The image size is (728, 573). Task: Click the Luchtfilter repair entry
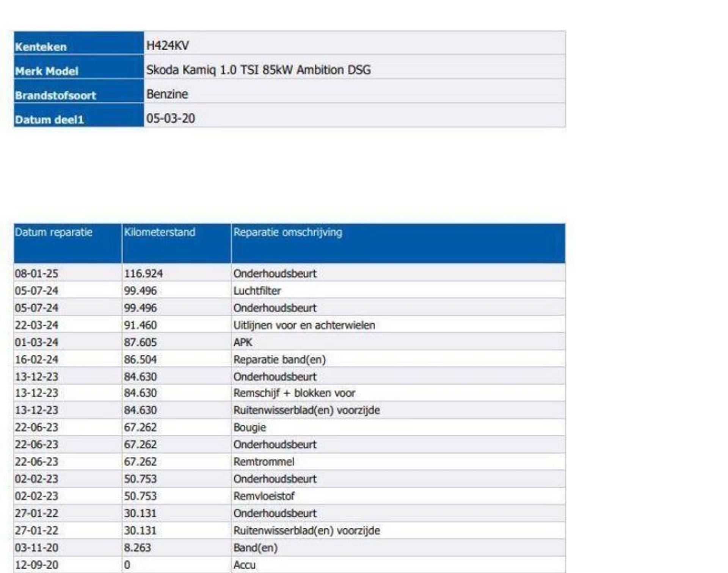pos(257,291)
